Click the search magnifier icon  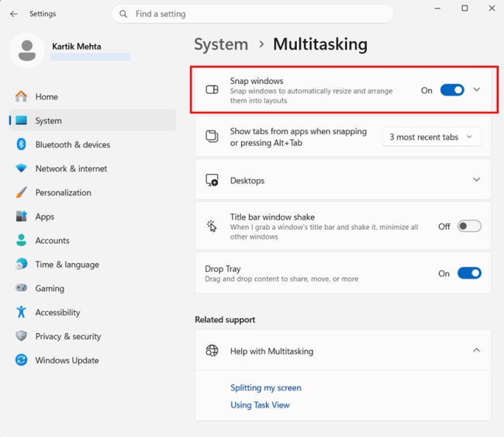point(123,14)
